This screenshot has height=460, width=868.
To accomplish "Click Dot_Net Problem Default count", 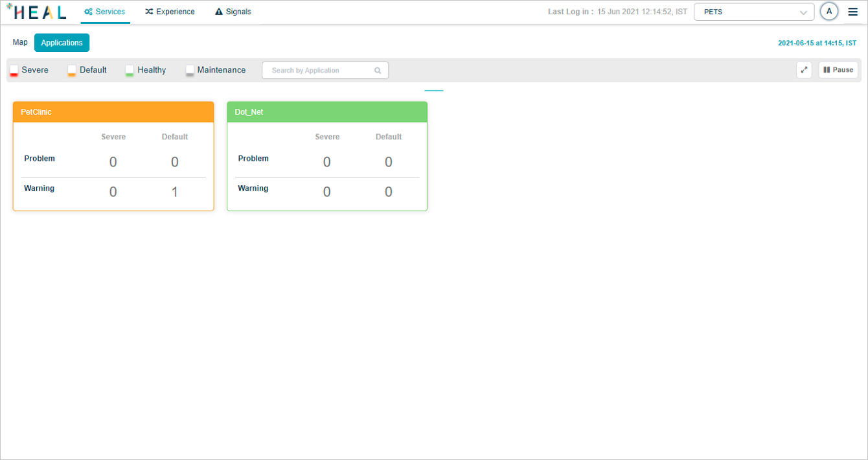I will tap(389, 162).
